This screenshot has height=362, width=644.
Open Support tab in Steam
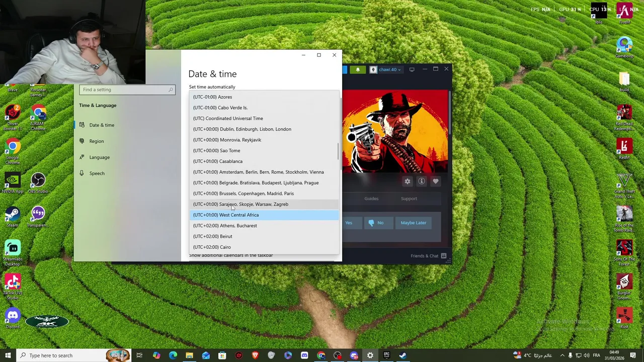tap(409, 199)
